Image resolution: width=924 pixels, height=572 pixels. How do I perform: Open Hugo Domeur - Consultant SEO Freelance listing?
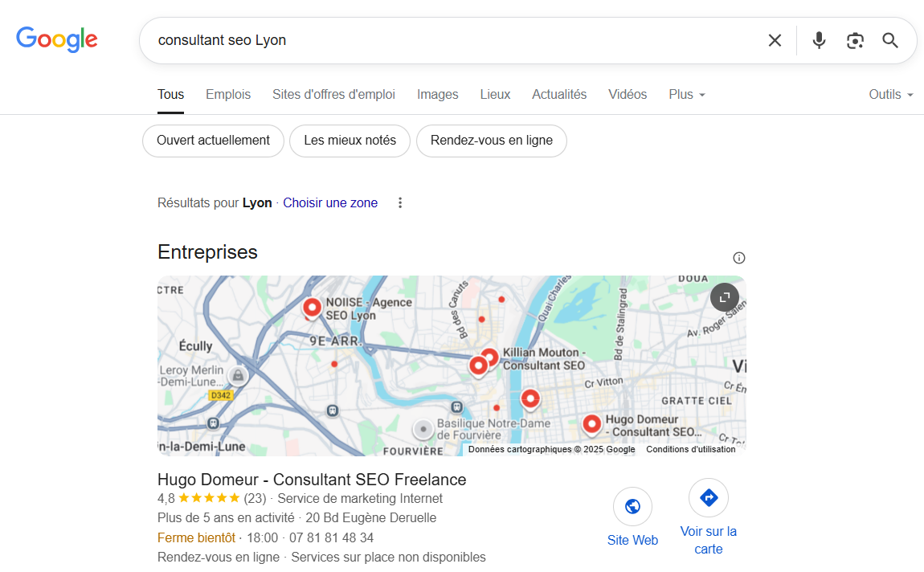pos(312,480)
